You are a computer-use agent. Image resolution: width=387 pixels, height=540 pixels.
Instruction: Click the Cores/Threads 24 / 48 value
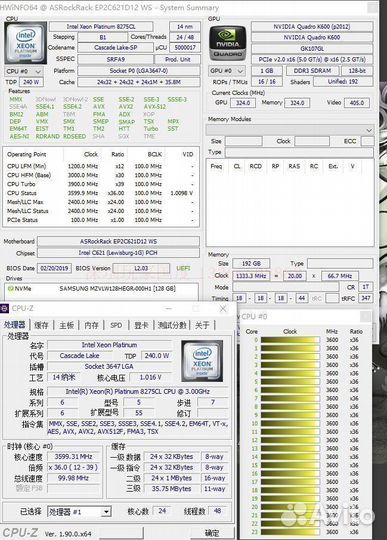[x=185, y=37]
